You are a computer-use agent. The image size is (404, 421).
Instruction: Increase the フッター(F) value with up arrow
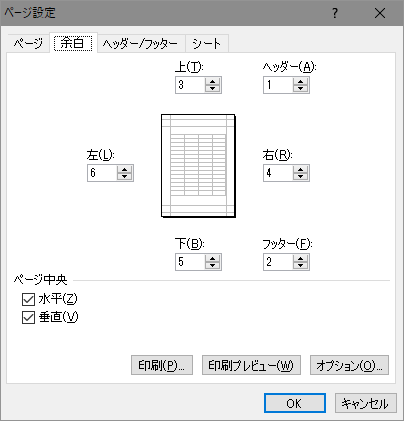point(300,258)
